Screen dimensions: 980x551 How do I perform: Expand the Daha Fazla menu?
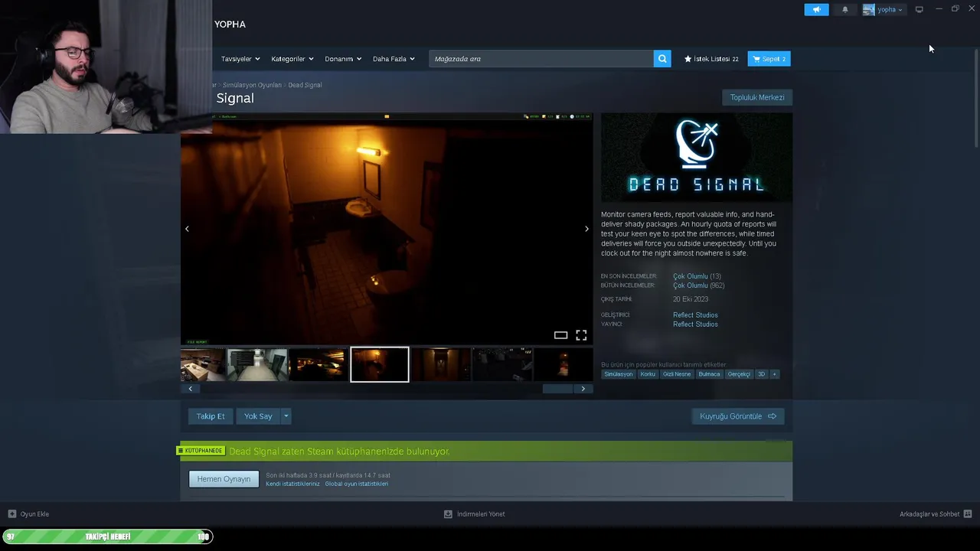(394, 59)
